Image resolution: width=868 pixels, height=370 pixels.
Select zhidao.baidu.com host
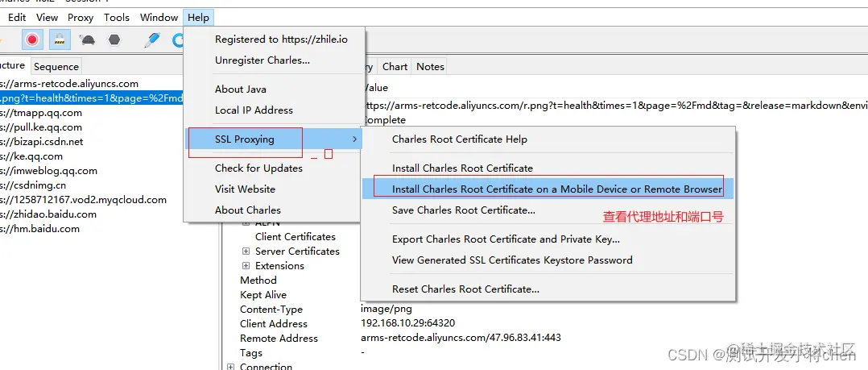click(48, 214)
